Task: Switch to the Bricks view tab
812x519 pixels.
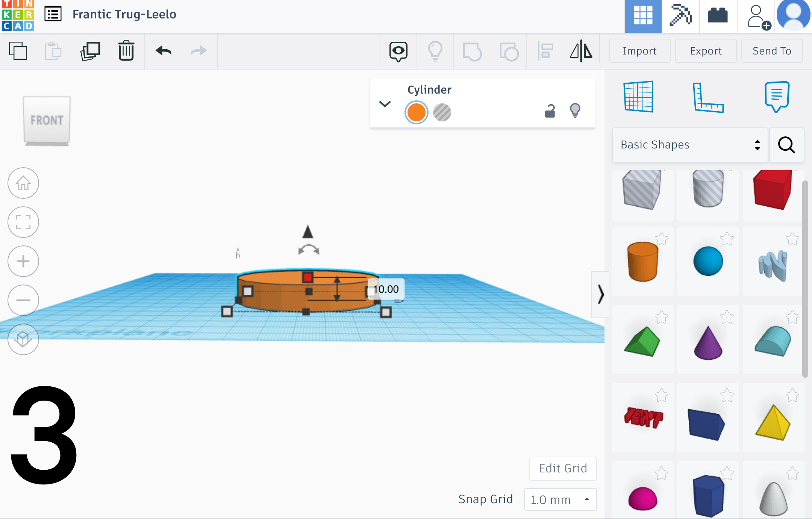Action: pos(718,16)
